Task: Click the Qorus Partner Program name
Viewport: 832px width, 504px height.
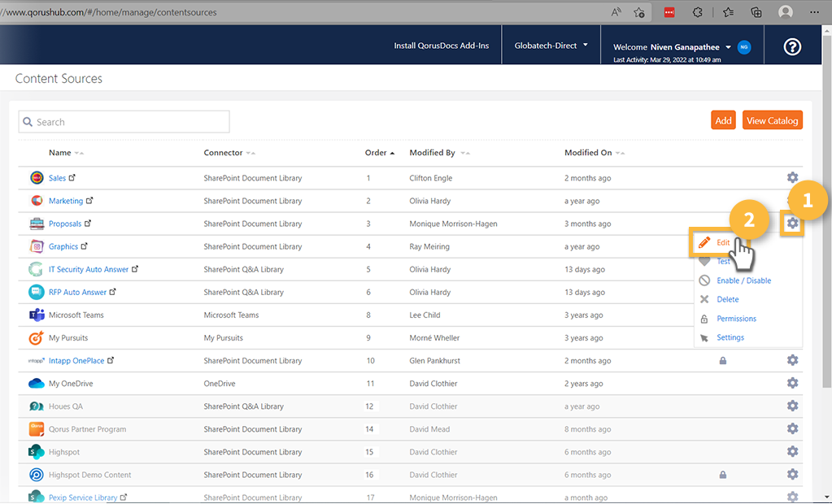Action: [88, 429]
